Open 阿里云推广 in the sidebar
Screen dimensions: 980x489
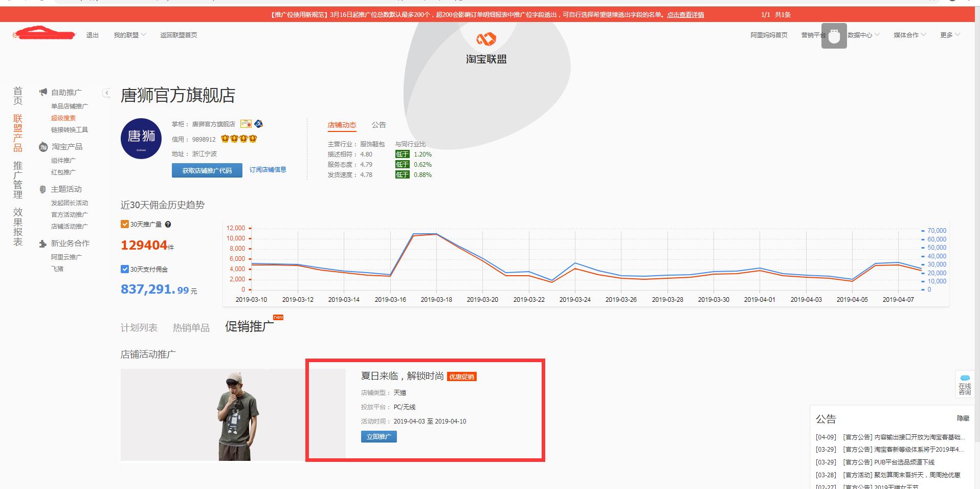click(x=66, y=257)
